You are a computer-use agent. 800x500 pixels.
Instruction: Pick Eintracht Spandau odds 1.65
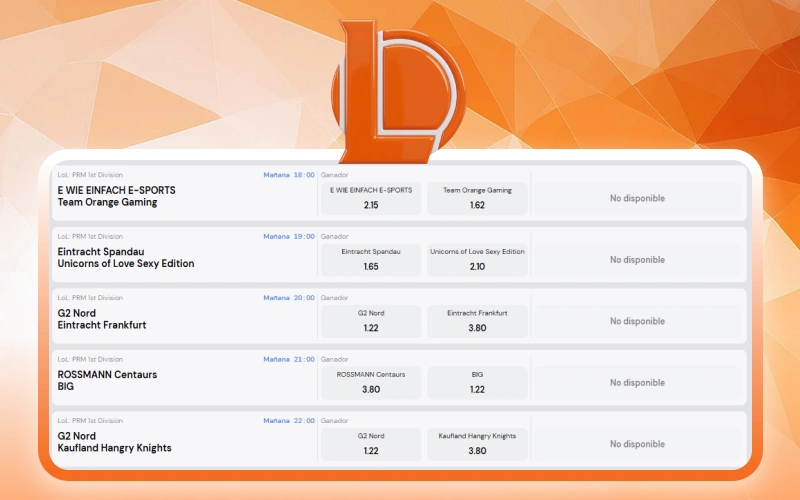click(371, 260)
